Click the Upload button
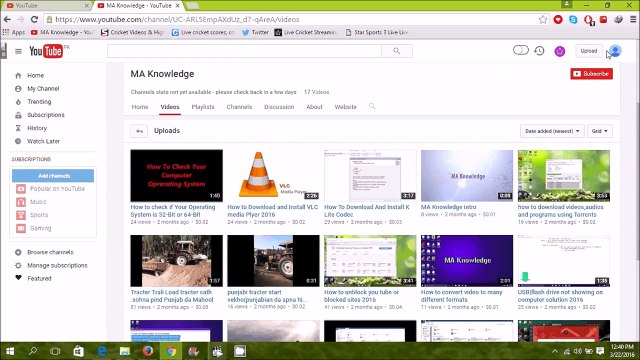This screenshot has height=360, width=640. 589,51
